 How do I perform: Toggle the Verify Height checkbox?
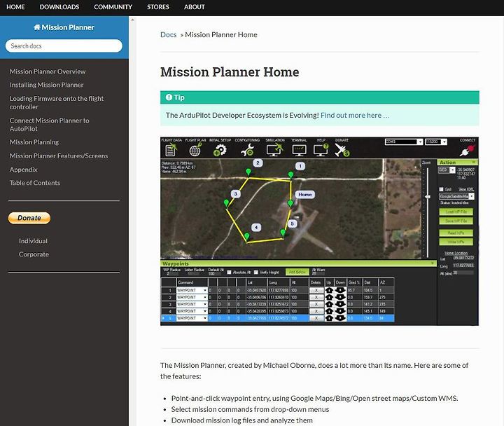tap(256, 272)
